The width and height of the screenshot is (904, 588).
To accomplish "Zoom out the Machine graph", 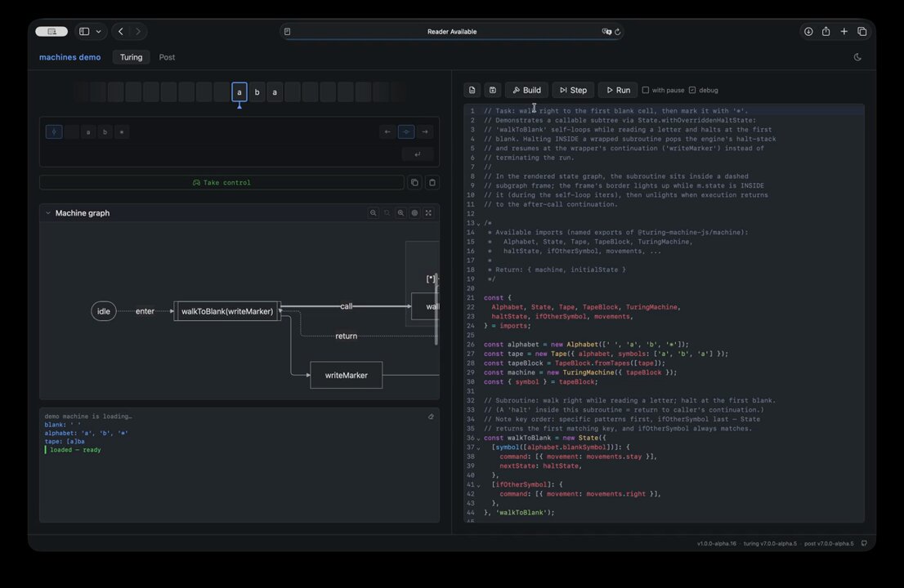I will coord(373,213).
